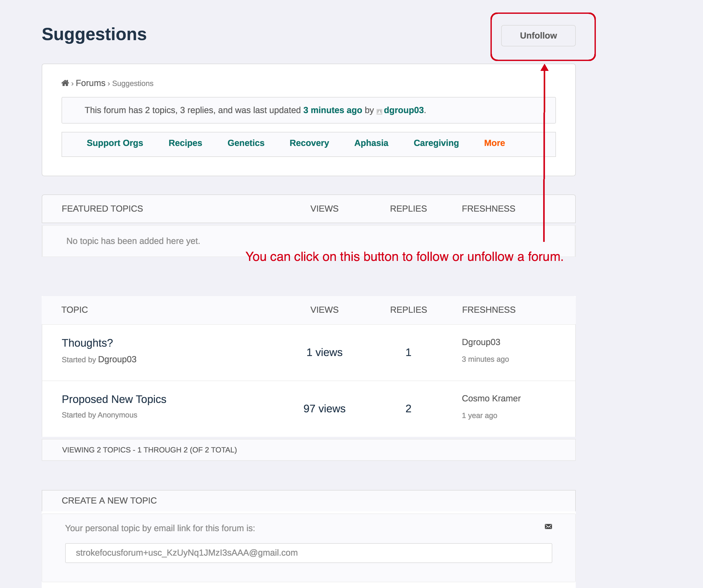Click the '1 views' cell
The height and width of the screenshot is (588, 703).
tap(324, 352)
